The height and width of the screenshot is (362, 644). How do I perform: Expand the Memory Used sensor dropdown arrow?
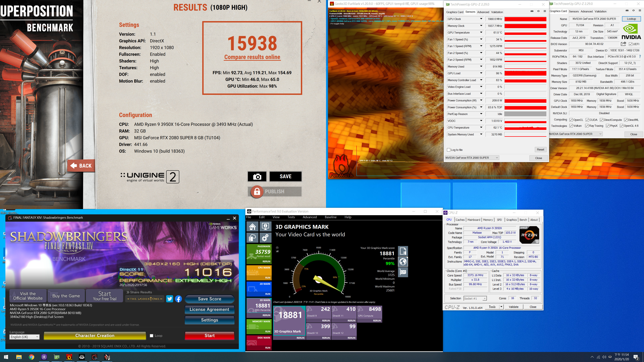pos(481,67)
